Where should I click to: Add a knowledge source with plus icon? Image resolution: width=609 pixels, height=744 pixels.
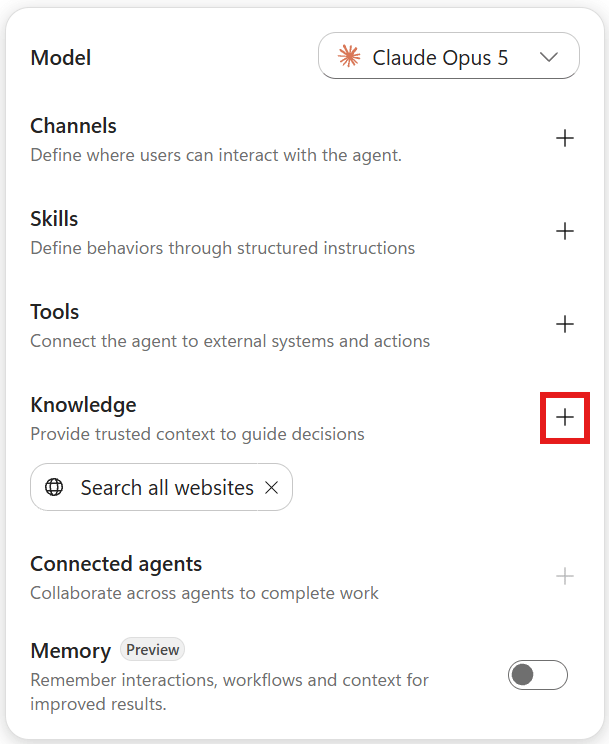(x=565, y=418)
